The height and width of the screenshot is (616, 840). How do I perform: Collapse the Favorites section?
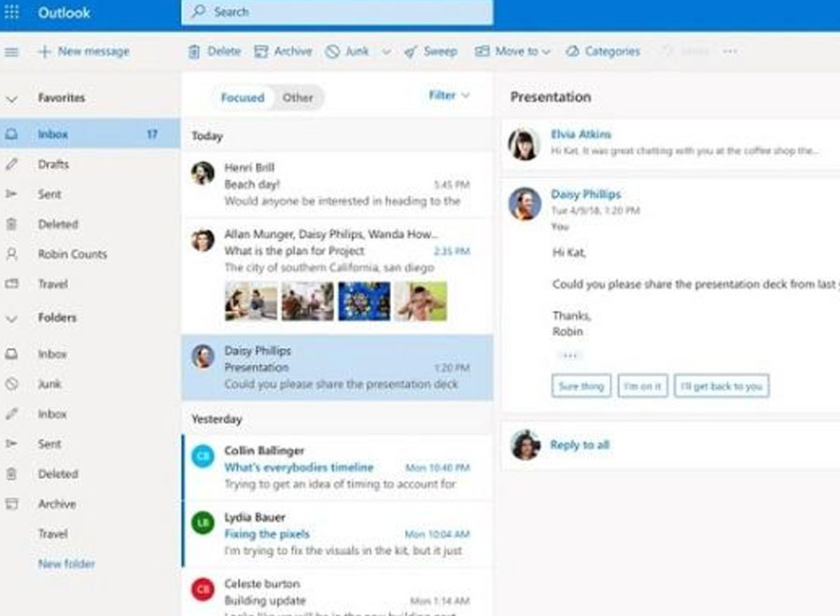[12, 98]
